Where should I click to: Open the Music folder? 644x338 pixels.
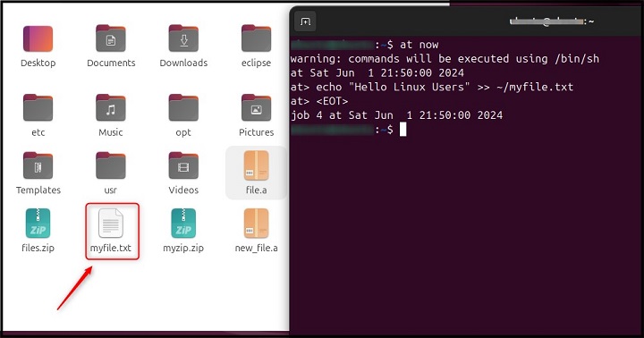tap(111, 107)
